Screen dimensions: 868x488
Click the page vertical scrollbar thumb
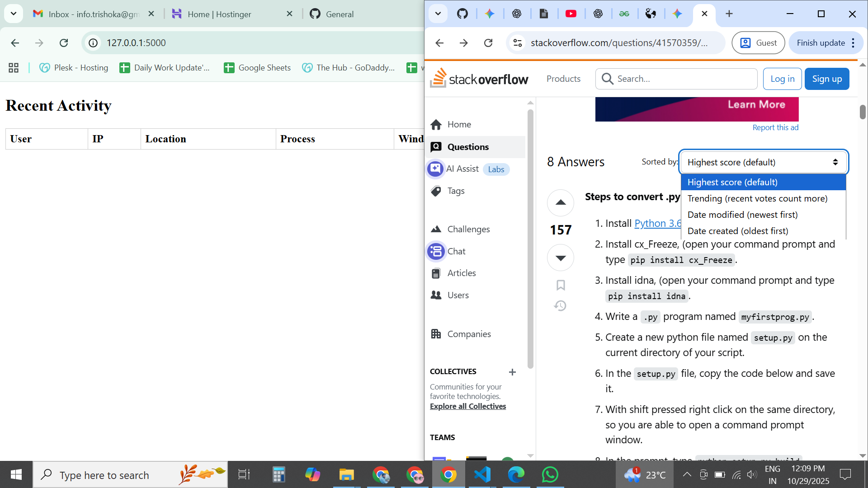(x=863, y=112)
